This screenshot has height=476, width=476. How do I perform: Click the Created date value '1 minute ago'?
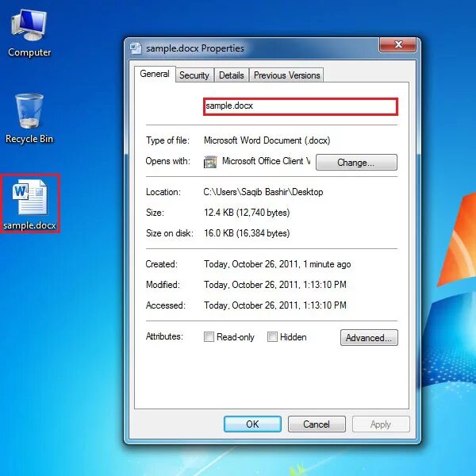pos(278,264)
